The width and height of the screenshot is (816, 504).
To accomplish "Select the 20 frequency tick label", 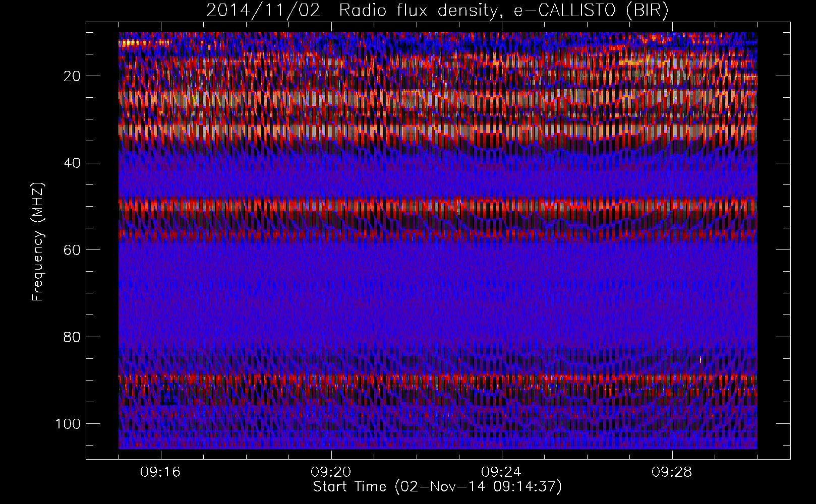I will (x=72, y=76).
